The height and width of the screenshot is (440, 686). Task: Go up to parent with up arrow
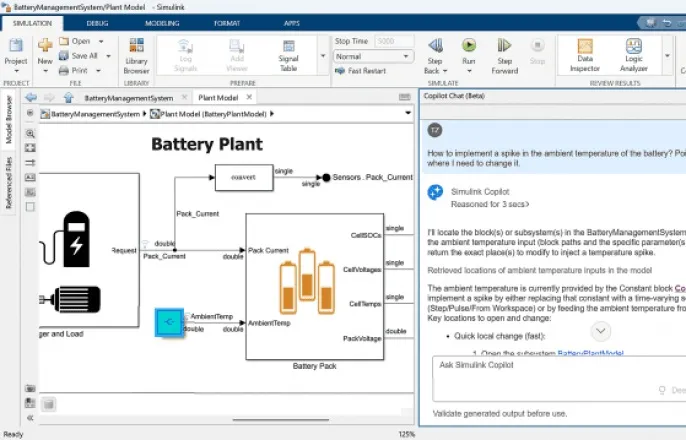pyautogui.click(x=68, y=97)
